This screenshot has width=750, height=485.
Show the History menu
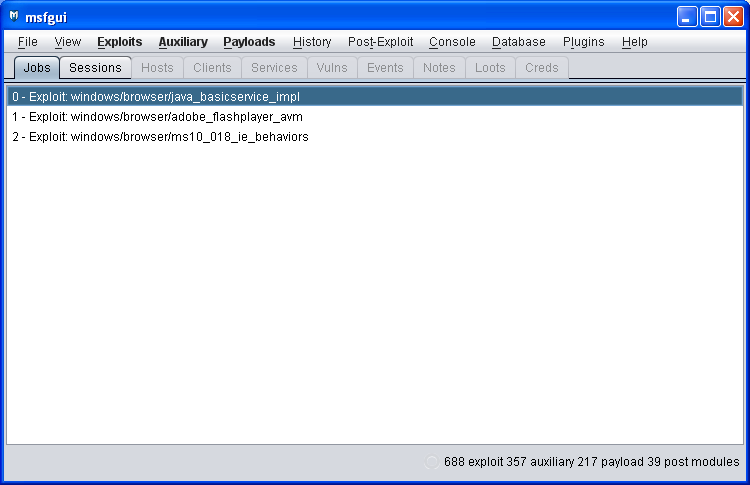(312, 42)
